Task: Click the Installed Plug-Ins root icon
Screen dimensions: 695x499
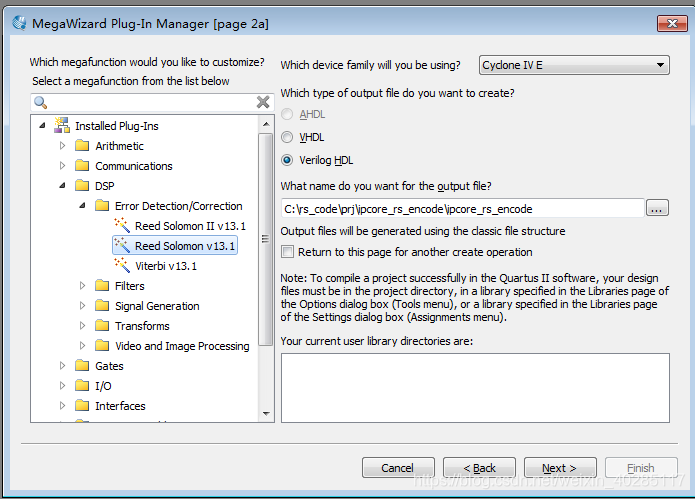Action: [x=62, y=125]
